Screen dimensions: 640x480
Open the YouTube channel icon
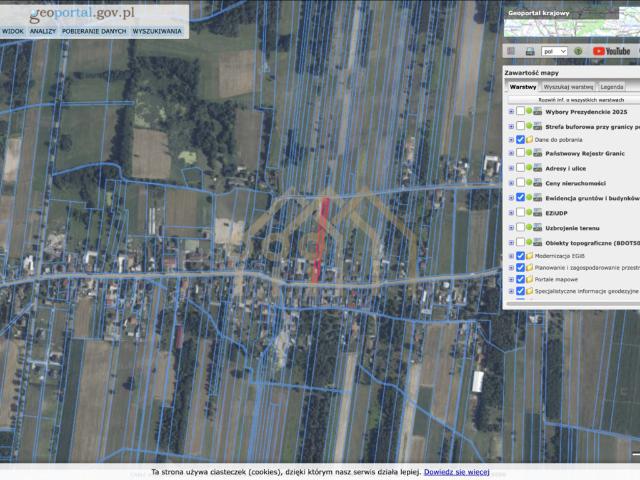[611, 51]
